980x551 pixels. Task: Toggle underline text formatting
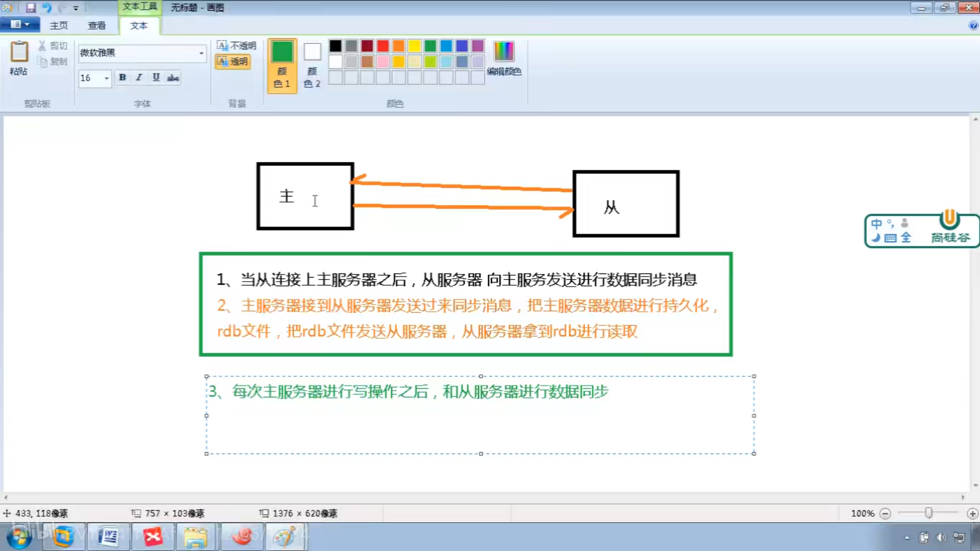pos(156,78)
